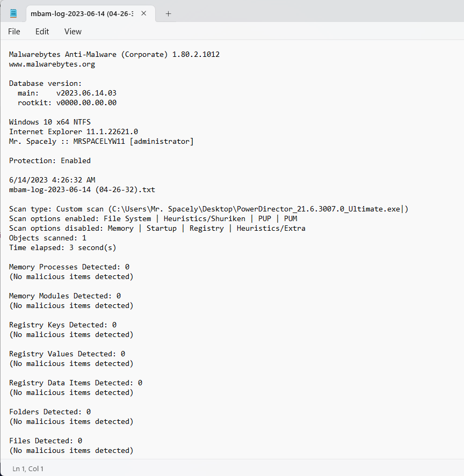Screen dimensions: 464x476
Task: Click the 'Memory Modules Detected: 0' line
Action: pos(65,296)
